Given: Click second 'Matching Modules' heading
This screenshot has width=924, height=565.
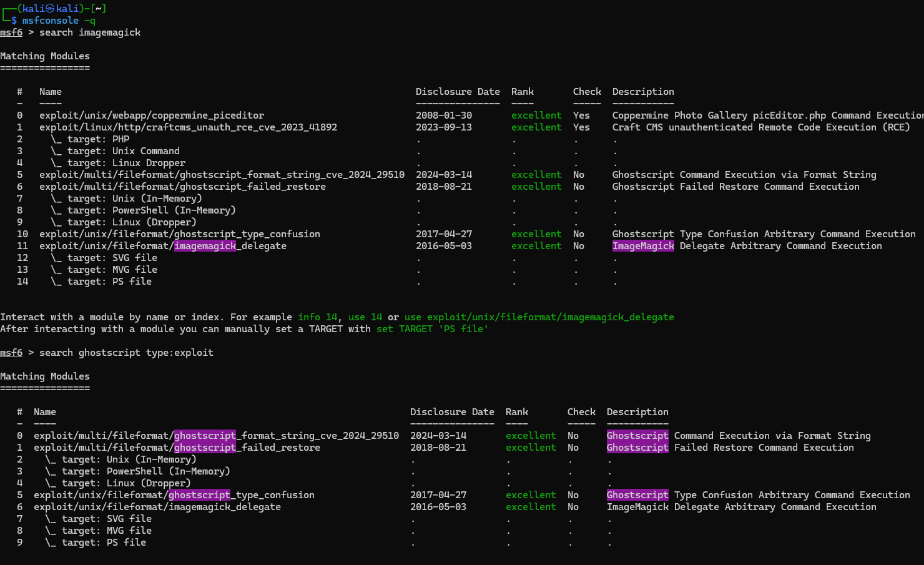Looking at the screenshot, I should 45,376.
